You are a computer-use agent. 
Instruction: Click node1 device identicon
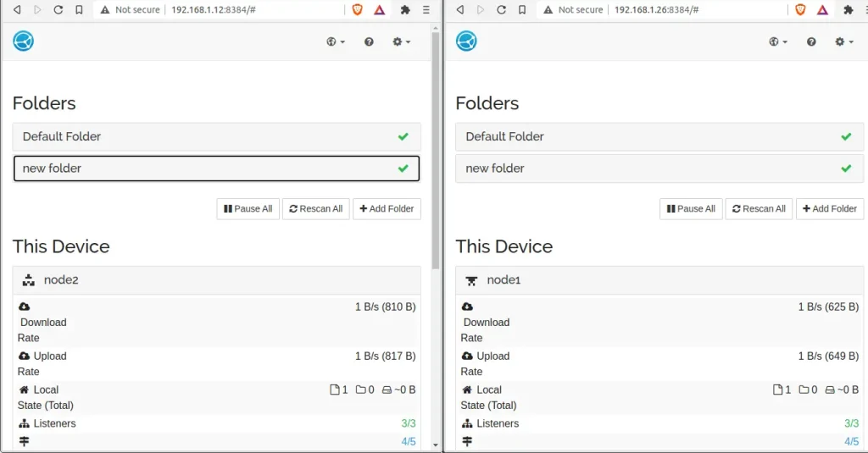[471, 280]
